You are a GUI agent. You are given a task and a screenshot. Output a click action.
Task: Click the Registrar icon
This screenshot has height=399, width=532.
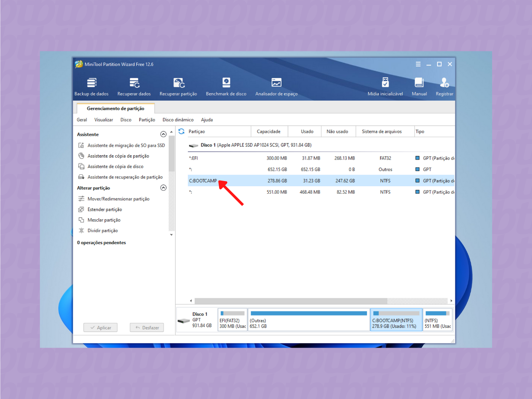pos(444,82)
